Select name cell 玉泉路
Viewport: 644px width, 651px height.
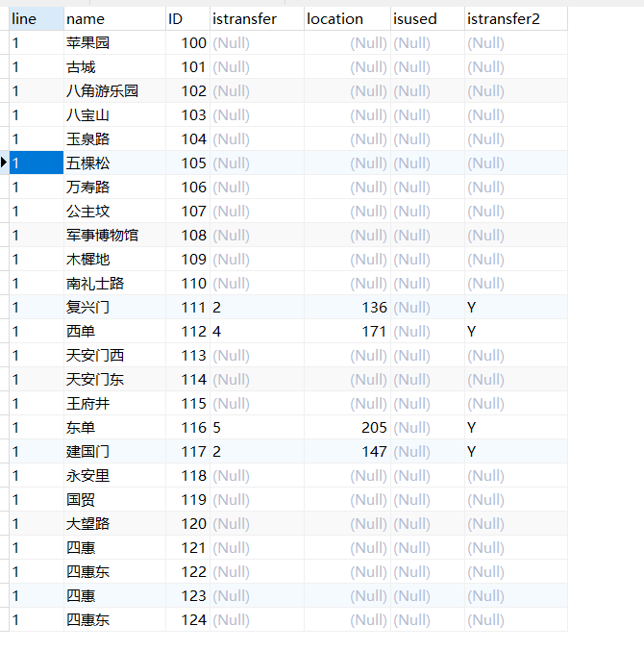pos(114,139)
